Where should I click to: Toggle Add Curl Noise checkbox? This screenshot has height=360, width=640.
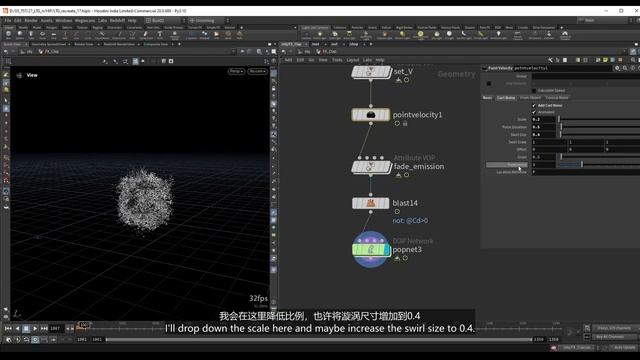coord(534,105)
